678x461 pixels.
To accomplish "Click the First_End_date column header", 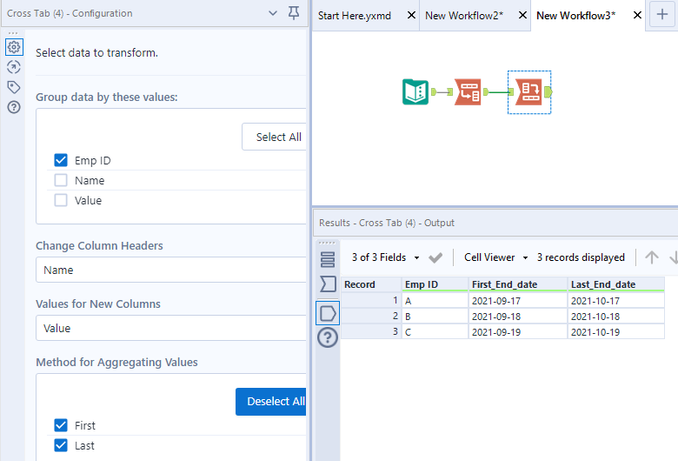I will coord(518,285).
